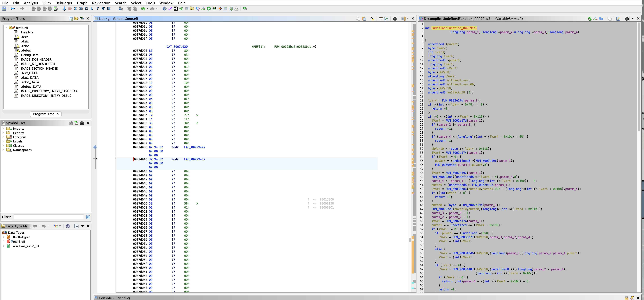Toggle Listing mouse hover mode icon
The image size is (644, 300).
(372, 19)
